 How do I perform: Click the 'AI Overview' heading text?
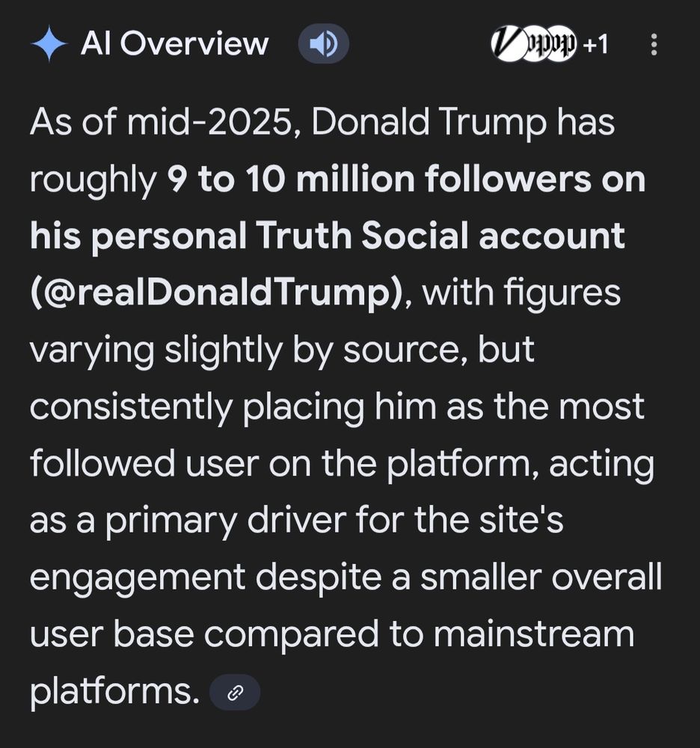coord(174,45)
